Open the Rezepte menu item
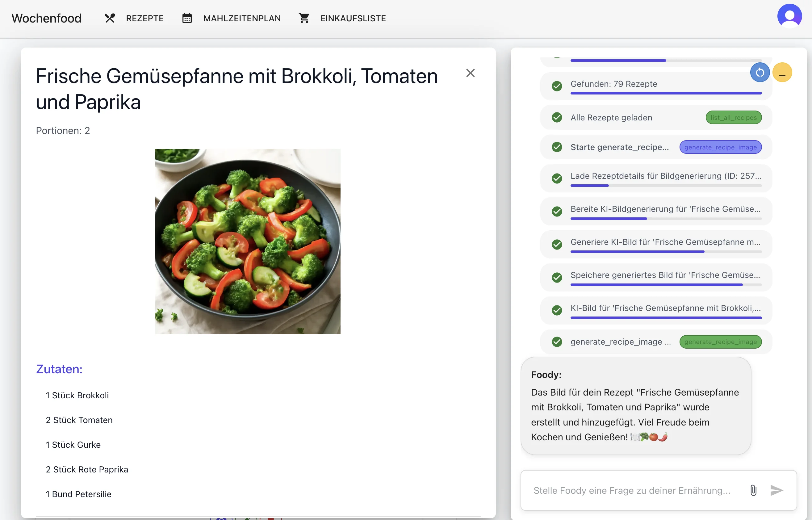This screenshot has width=812, height=520. pos(145,18)
